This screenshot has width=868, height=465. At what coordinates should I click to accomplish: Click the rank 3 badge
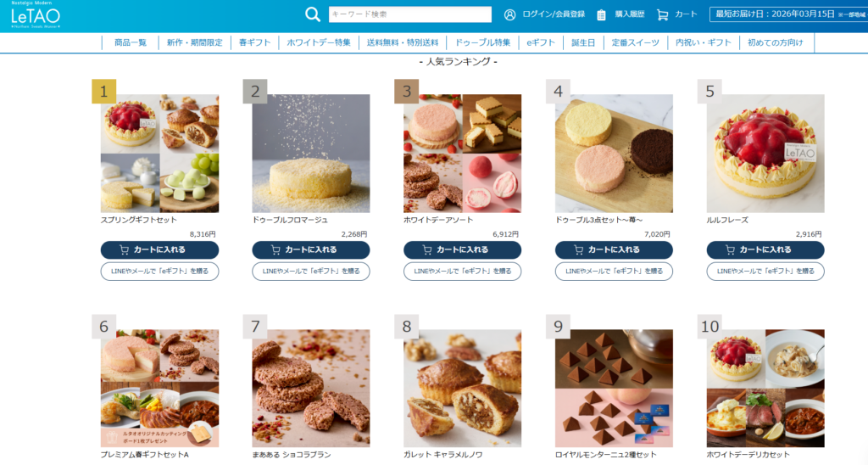click(x=407, y=92)
